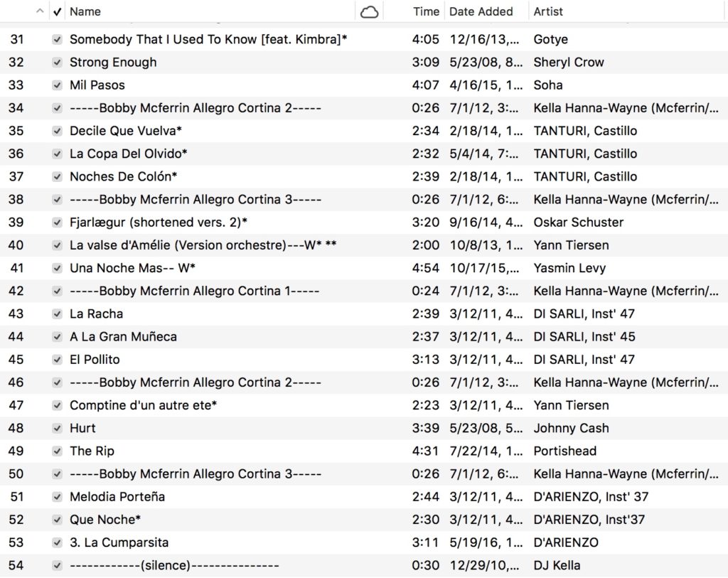The image size is (728, 578).
Task: Uncheck the La Racha checkbox
Action: pyautogui.click(x=58, y=314)
